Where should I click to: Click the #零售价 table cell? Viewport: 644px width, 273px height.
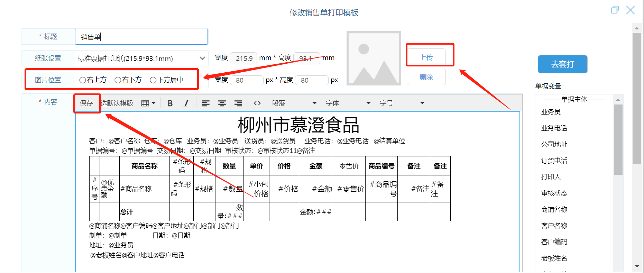349,189
